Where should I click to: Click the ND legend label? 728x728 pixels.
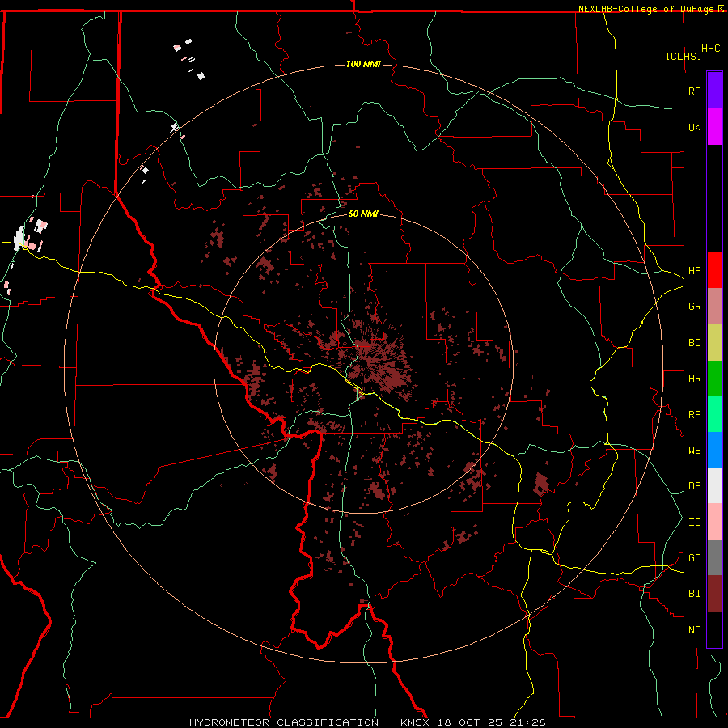695,630
